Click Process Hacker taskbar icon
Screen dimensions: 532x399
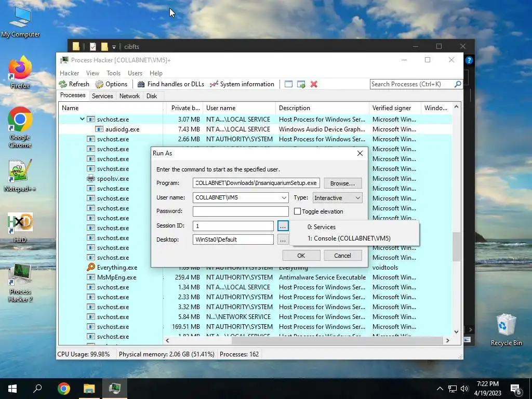pyautogui.click(x=115, y=389)
